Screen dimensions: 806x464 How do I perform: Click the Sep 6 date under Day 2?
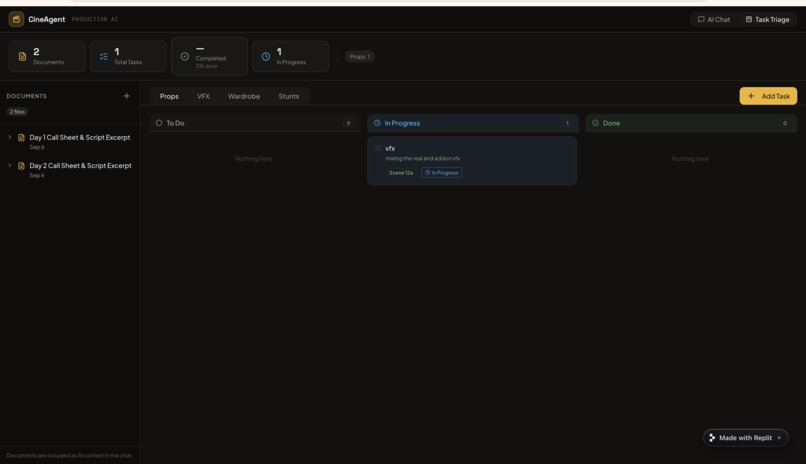37,175
